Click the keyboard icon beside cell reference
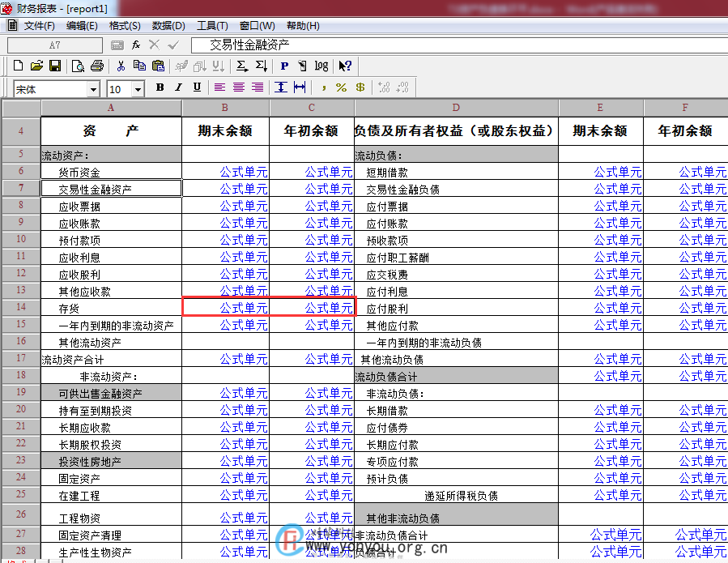728x563 pixels. point(117,45)
